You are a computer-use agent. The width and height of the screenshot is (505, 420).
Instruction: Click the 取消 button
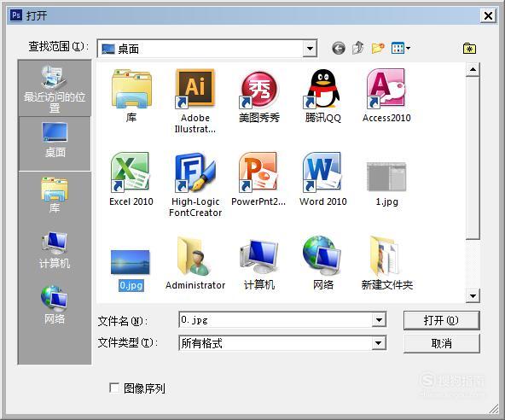click(441, 343)
